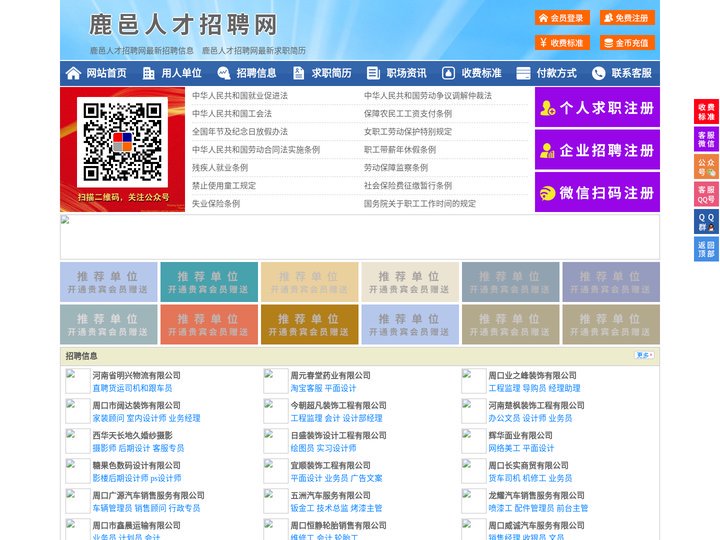Open 保障农民工工资支付条例 link
The width and height of the screenshot is (720, 540).
click(x=408, y=113)
